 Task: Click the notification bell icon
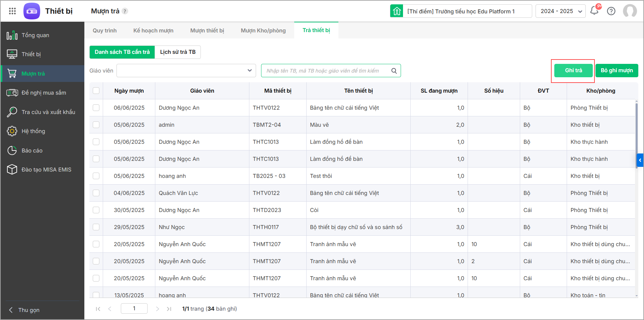pyautogui.click(x=594, y=11)
